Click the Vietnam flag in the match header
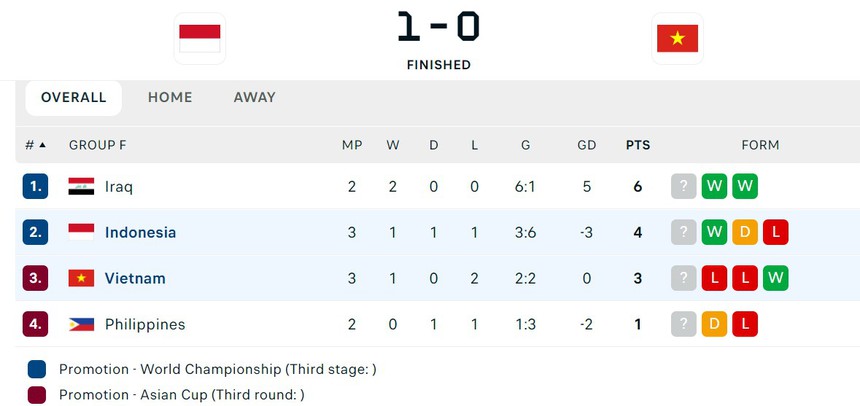860x406 pixels. tap(677, 39)
